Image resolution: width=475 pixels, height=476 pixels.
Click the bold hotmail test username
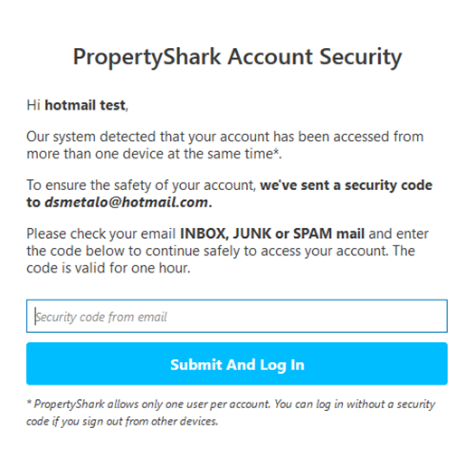[85, 105]
